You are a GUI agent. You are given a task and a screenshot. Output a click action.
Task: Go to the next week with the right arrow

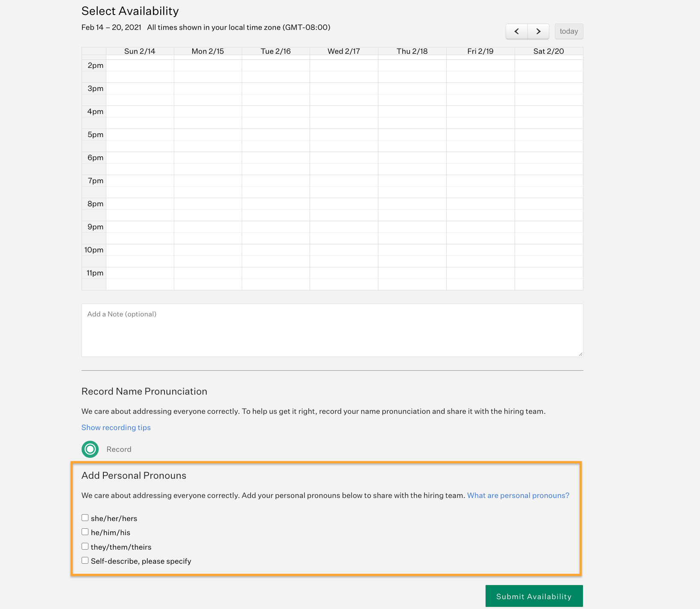[538, 31]
